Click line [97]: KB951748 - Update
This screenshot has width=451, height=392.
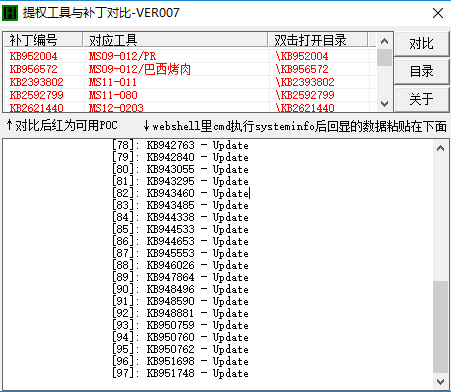pyautogui.click(x=180, y=373)
